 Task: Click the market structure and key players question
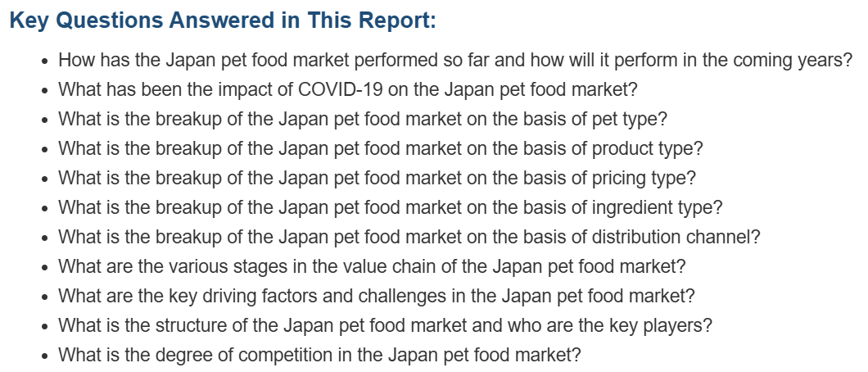tap(386, 325)
